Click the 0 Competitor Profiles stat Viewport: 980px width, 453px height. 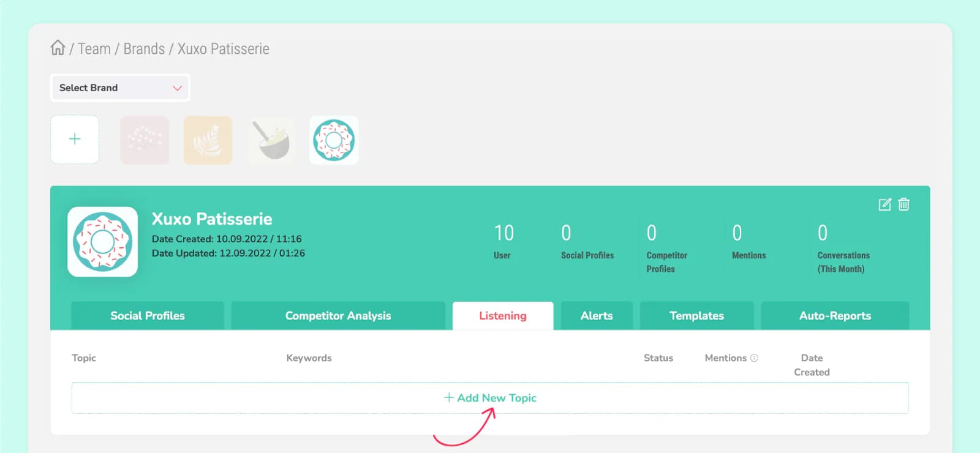pos(667,249)
